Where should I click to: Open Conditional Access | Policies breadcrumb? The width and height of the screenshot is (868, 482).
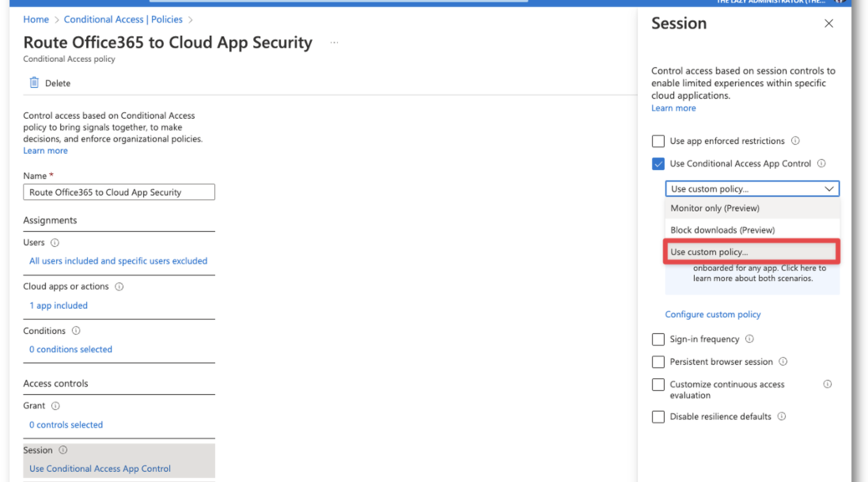pos(123,19)
